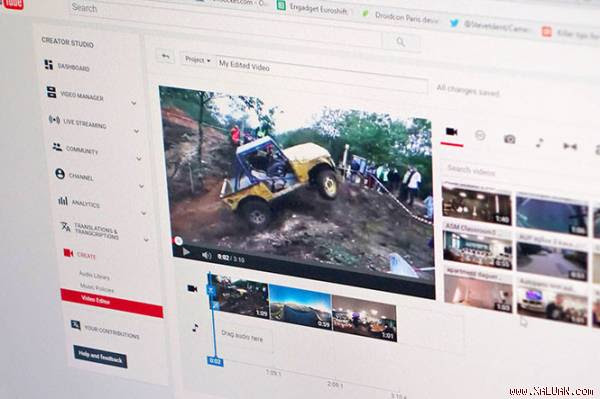Click the back arrow button beside Project
Viewport: 600px width, 399px height.
click(x=165, y=57)
